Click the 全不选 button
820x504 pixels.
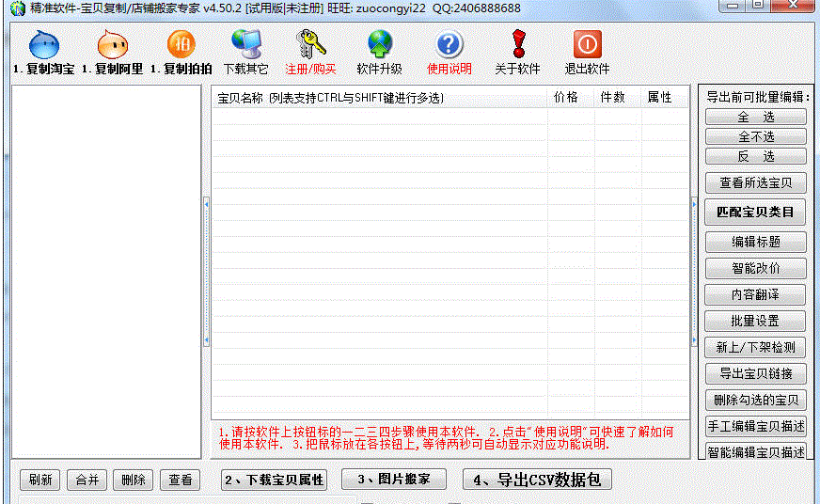(x=756, y=137)
